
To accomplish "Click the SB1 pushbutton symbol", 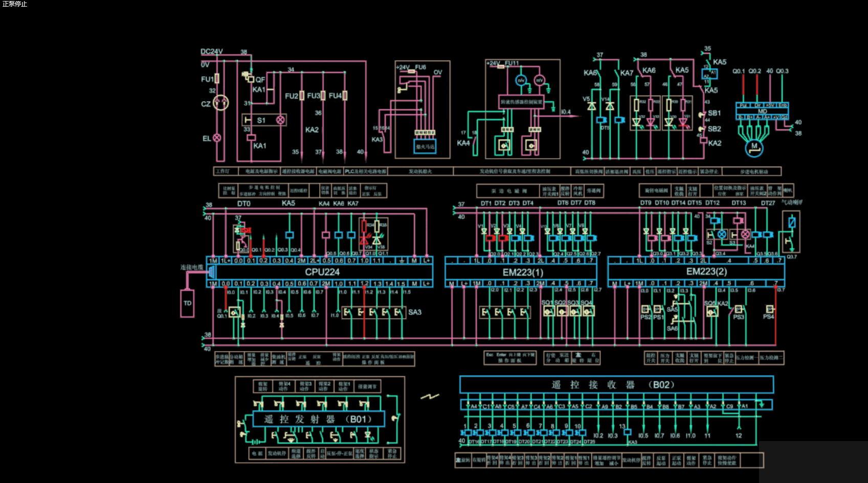I will tap(703, 113).
